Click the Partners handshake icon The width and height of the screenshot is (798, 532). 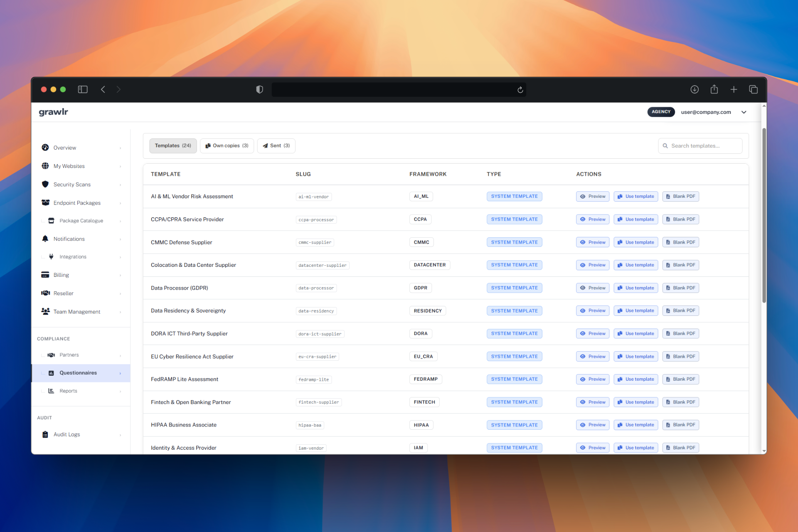point(51,355)
